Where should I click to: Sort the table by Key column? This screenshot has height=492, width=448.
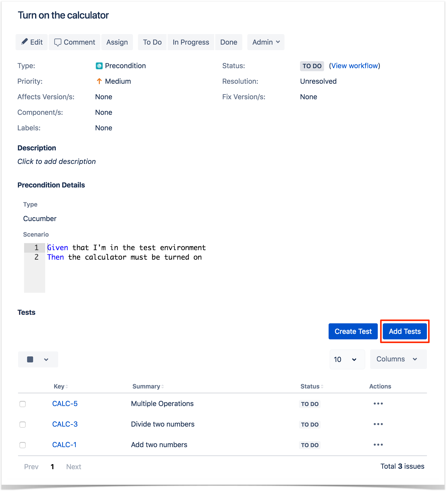point(61,386)
